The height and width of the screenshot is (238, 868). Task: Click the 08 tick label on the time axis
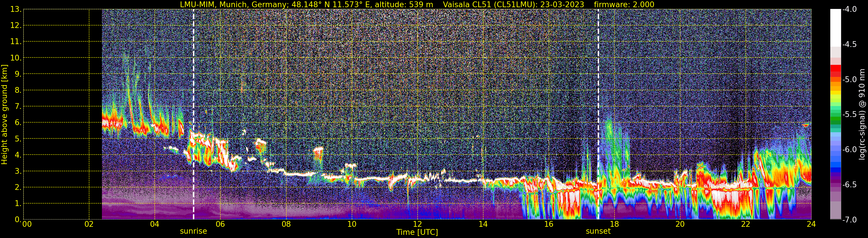point(286,224)
